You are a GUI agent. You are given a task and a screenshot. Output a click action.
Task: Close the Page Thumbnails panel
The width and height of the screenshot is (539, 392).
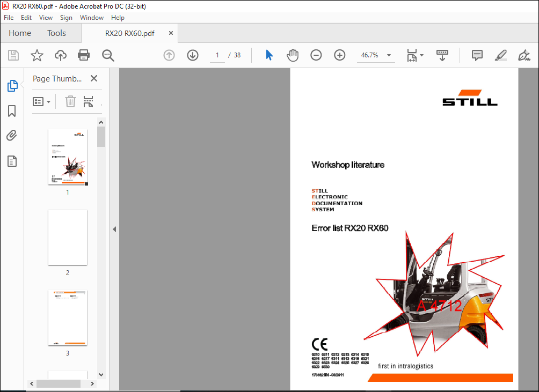tap(94, 78)
